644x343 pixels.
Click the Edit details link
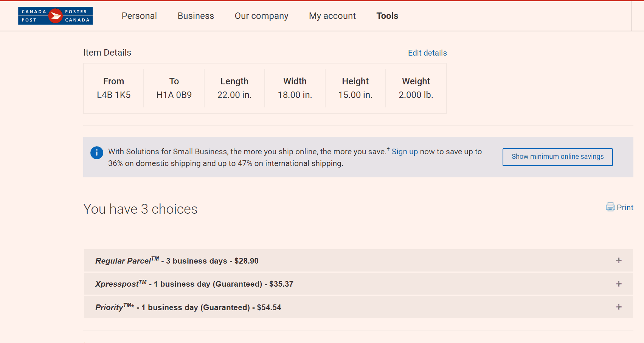pyautogui.click(x=427, y=53)
